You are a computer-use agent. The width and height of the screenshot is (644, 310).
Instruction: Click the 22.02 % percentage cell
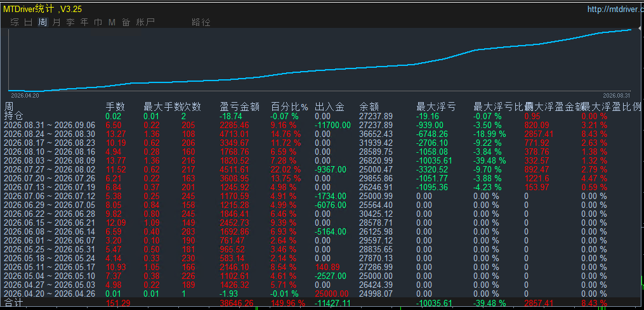pos(286,169)
